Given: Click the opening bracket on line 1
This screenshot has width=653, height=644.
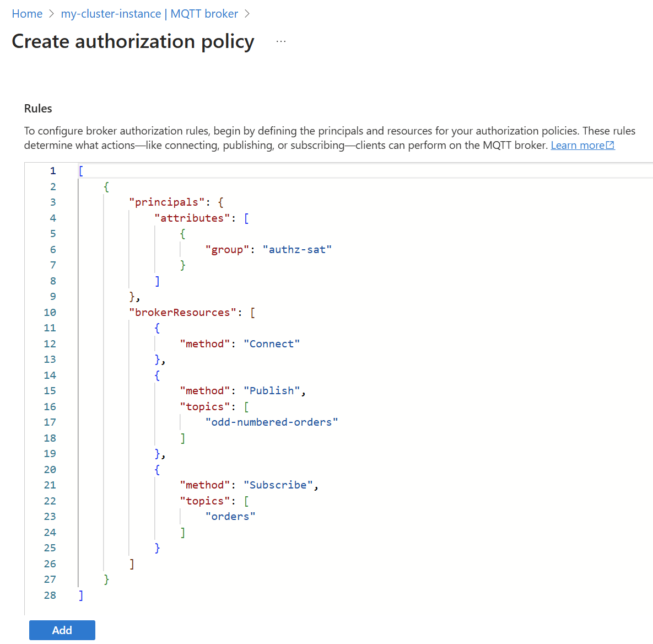Looking at the screenshot, I should click(x=80, y=170).
